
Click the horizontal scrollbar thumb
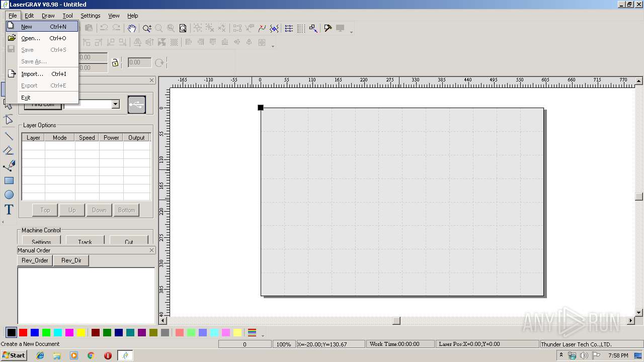tap(396, 321)
